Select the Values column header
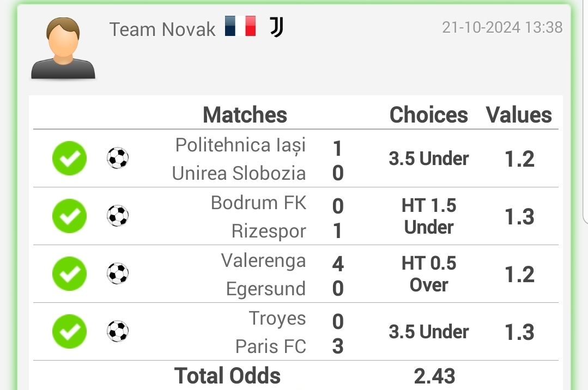This screenshot has width=588, height=390. [x=519, y=115]
